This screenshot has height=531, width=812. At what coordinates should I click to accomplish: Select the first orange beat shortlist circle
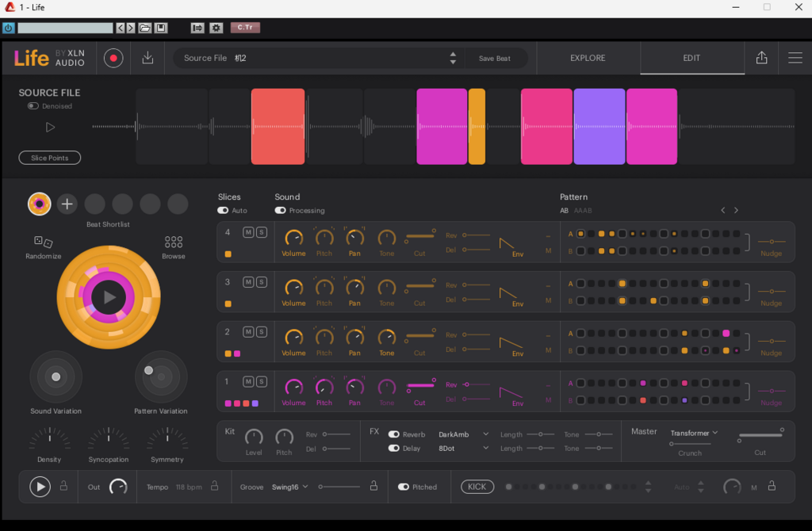[40, 204]
